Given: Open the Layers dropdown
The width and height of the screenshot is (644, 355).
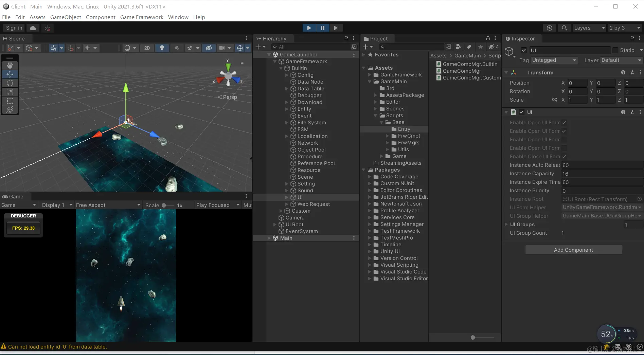Looking at the screenshot, I should pos(589,28).
